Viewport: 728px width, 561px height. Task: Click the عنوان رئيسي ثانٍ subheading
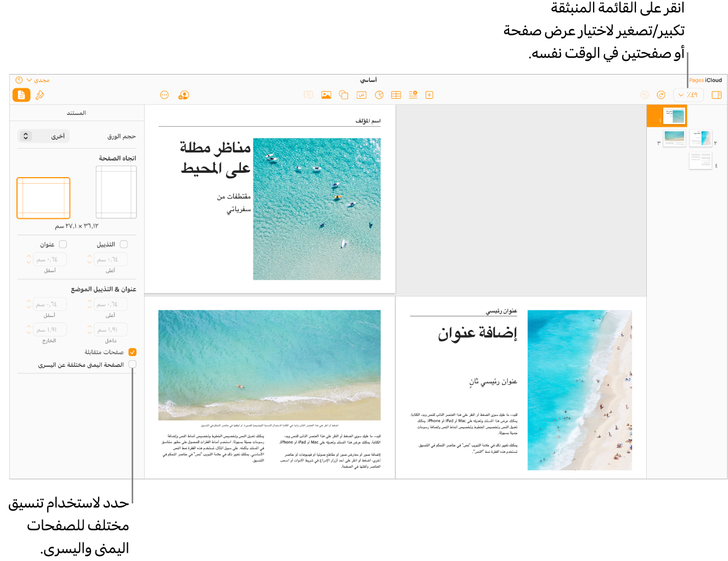click(493, 382)
